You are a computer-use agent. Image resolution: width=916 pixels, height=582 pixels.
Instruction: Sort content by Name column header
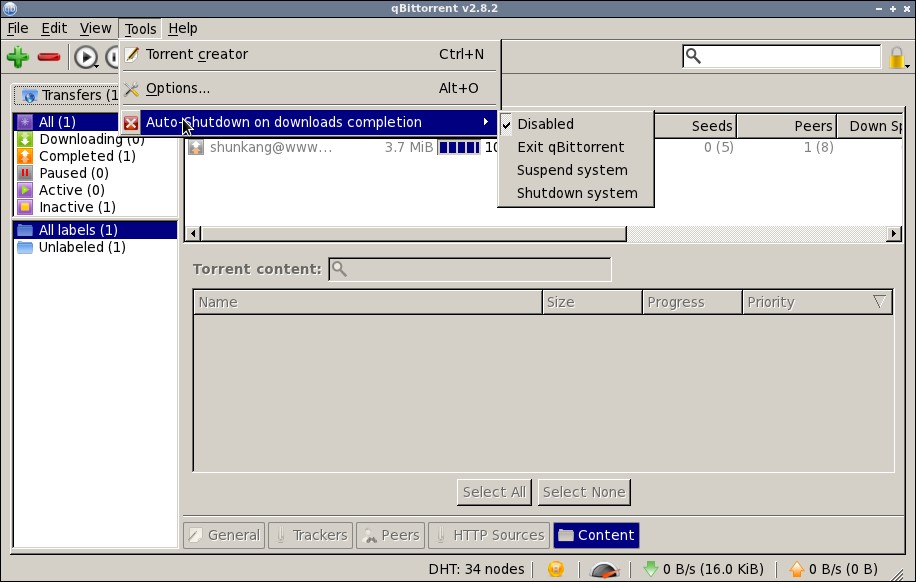pos(367,302)
